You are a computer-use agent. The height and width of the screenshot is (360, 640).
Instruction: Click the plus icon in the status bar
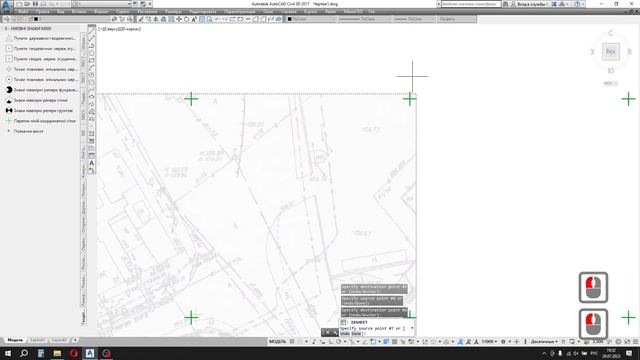click(x=516, y=342)
